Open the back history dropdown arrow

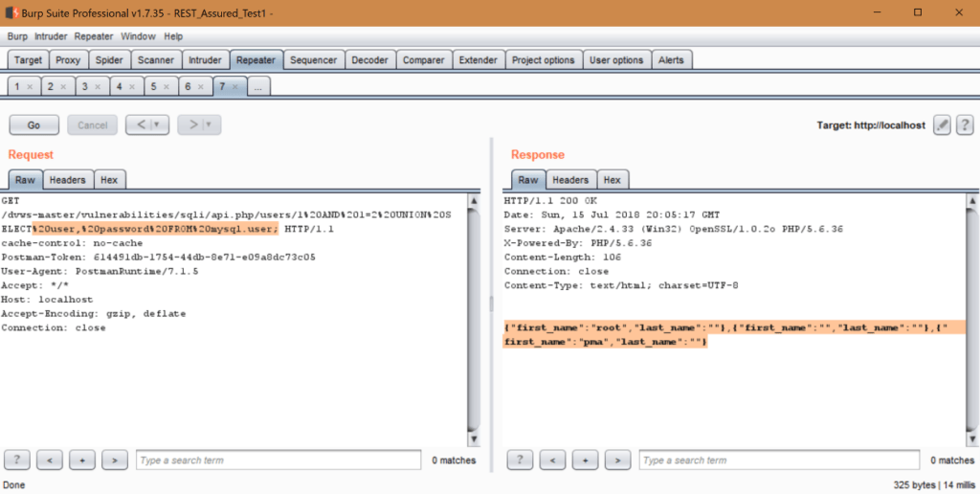click(x=155, y=124)
